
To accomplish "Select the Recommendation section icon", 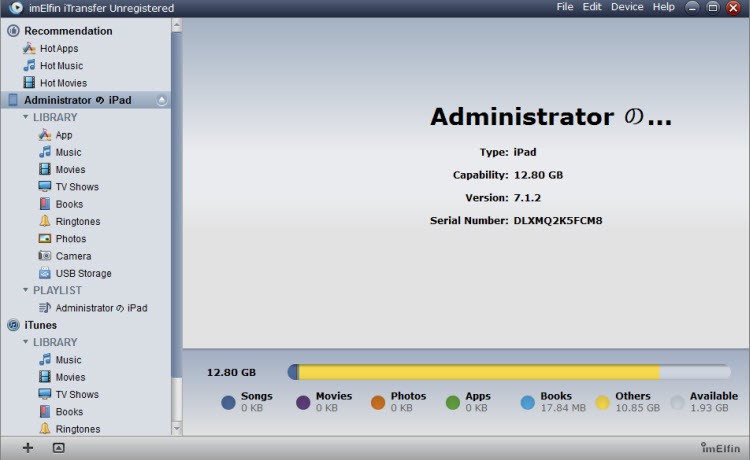I will click(13, 31).
